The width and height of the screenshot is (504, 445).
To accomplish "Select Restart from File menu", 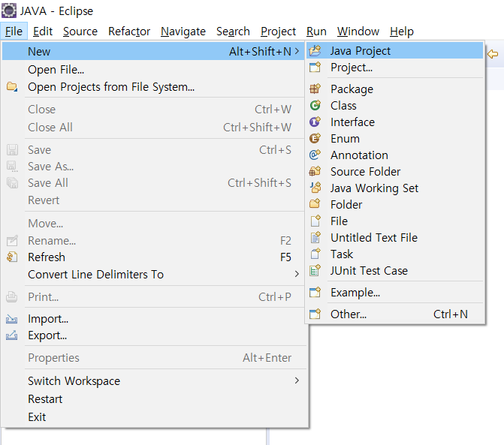I will point(152,398).
